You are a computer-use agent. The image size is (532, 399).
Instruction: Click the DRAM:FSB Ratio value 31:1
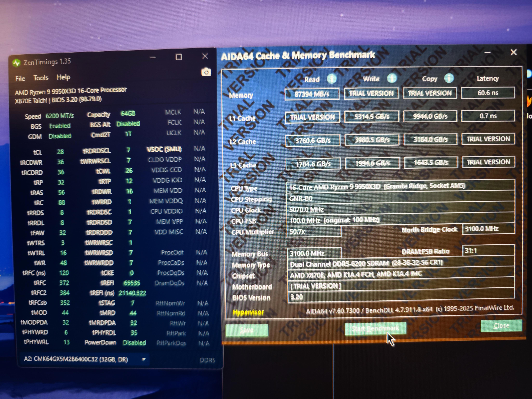coord(488,251)
